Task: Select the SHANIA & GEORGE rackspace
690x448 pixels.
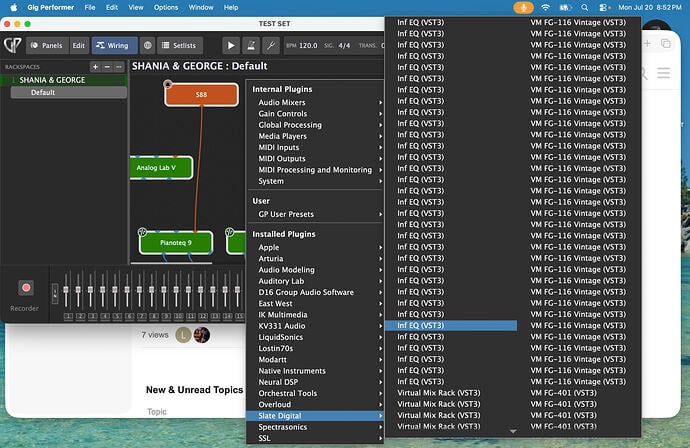Action: pos(64,80)
